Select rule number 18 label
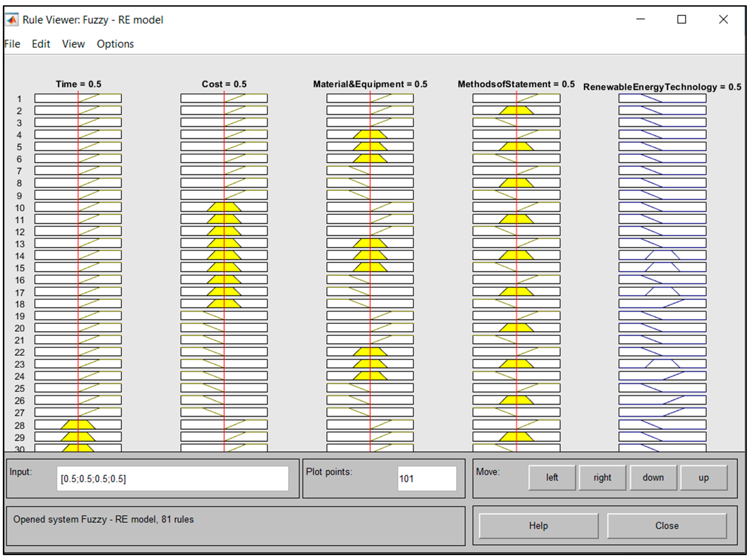 (20, 304)
